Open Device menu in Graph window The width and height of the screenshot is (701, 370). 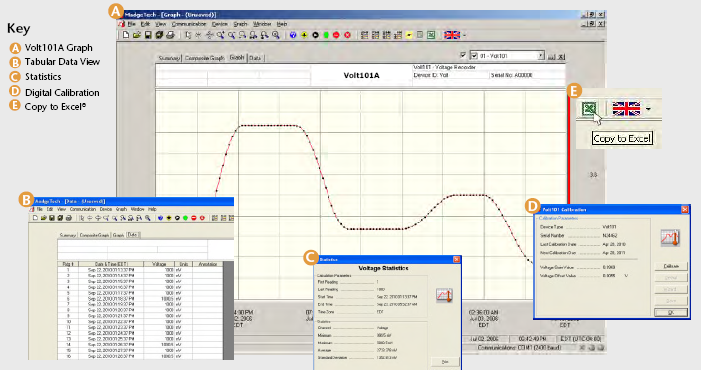pyautogui.click(x=220, y=24)
